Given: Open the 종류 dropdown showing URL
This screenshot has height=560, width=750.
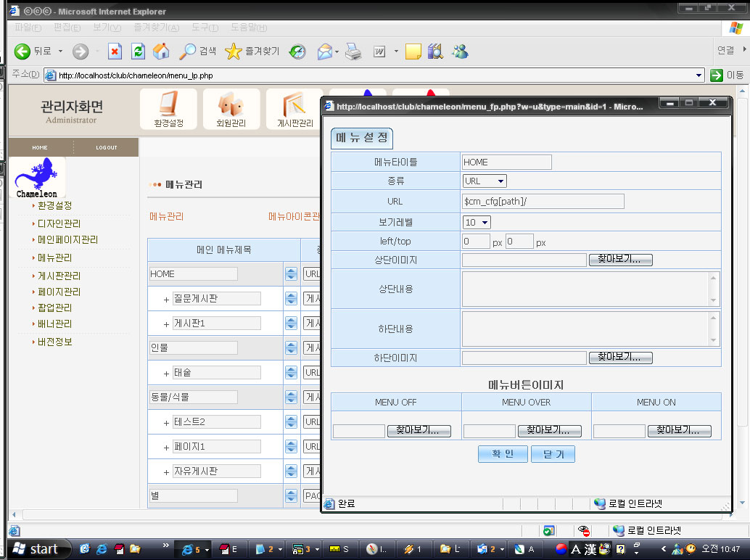Looking at the screenshot, I should coord(485,181).
